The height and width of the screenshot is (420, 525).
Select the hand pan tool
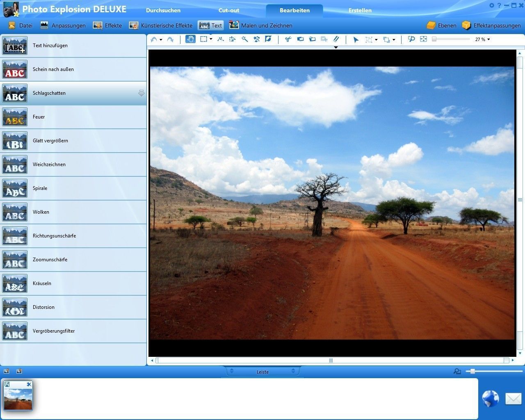click(x=190, y=39)
